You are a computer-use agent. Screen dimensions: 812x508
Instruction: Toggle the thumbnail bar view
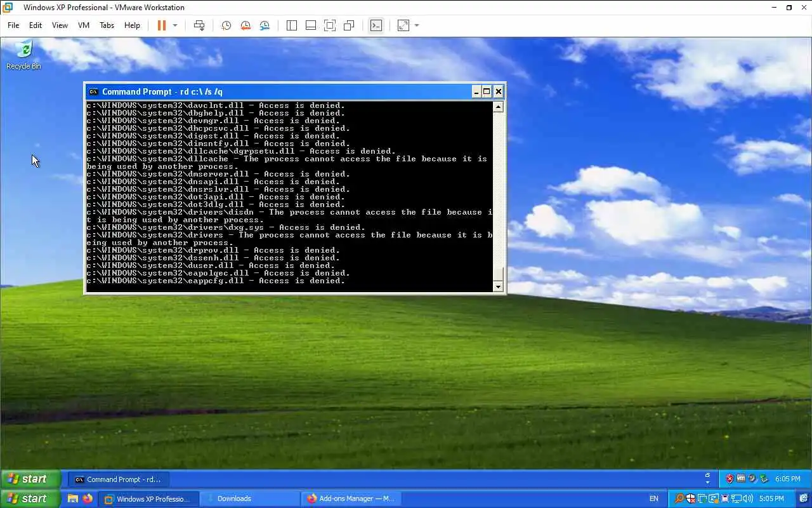(311, 25)
